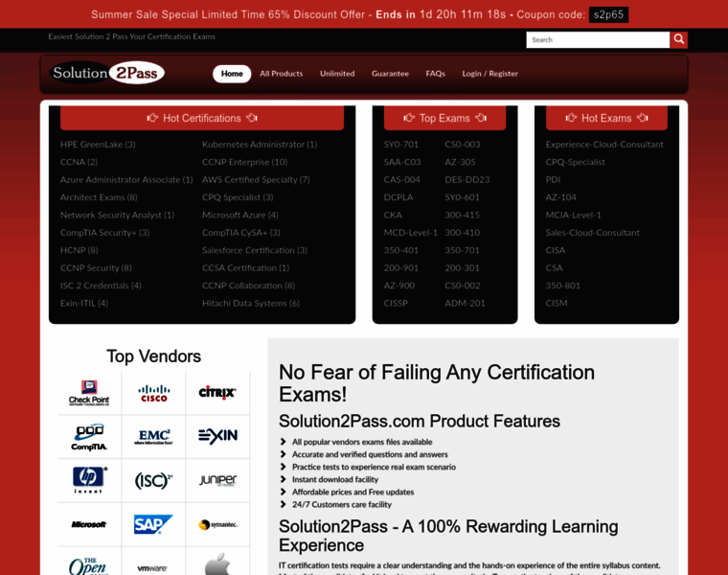Open Juniper vendor logo
The width and height of the screenshot is (728, 575).
[217, 480]
